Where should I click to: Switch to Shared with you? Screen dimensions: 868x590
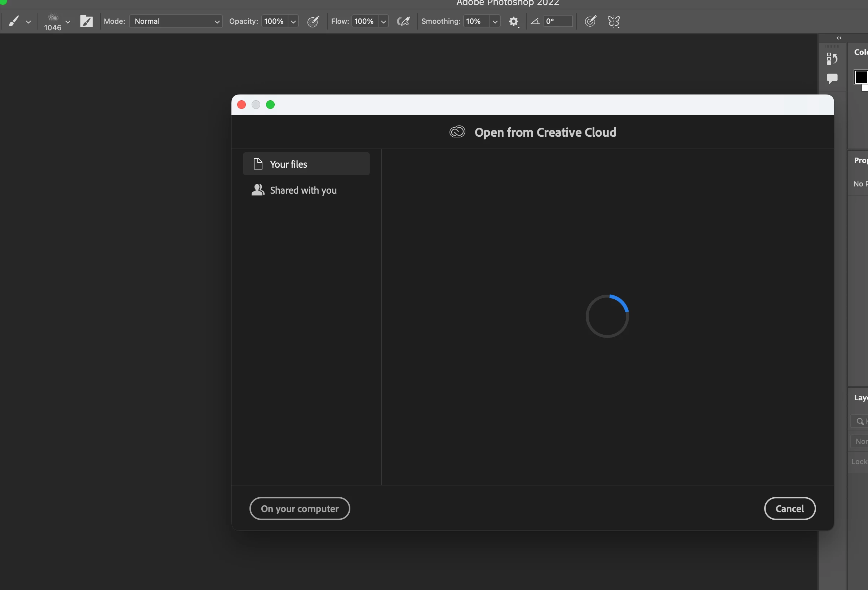303,190
